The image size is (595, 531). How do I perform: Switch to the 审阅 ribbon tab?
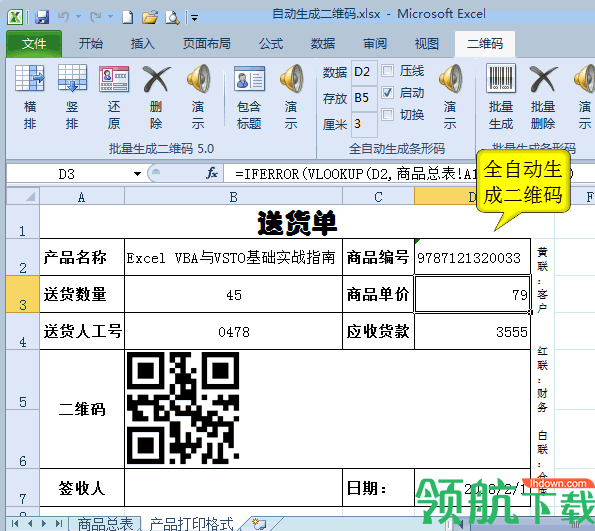coord(375,44)
